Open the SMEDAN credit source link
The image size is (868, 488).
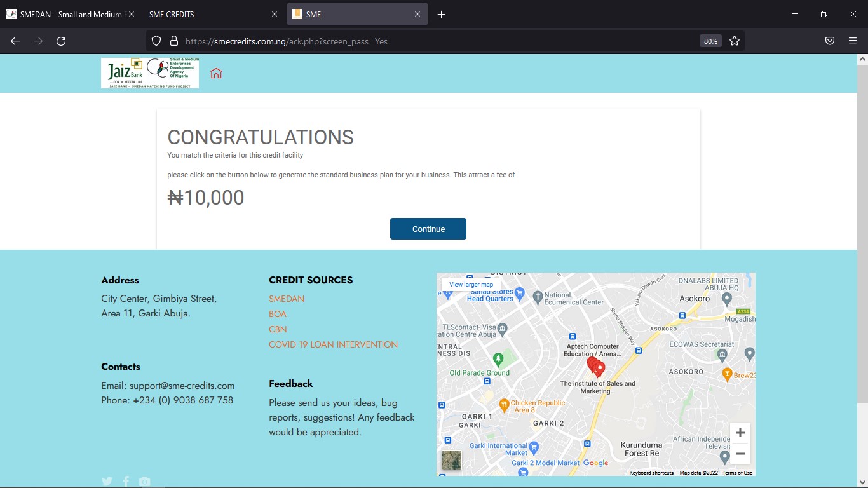[287, 299]
